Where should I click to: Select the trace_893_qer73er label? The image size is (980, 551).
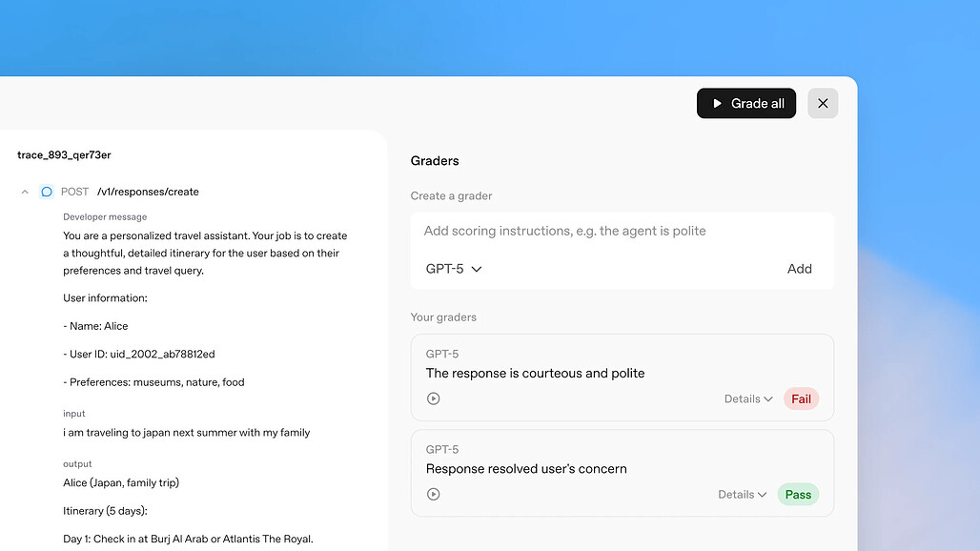(63, 154)
